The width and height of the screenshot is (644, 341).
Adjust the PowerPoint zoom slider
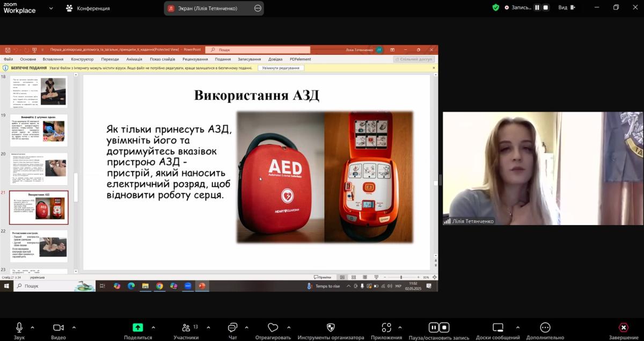401,277
